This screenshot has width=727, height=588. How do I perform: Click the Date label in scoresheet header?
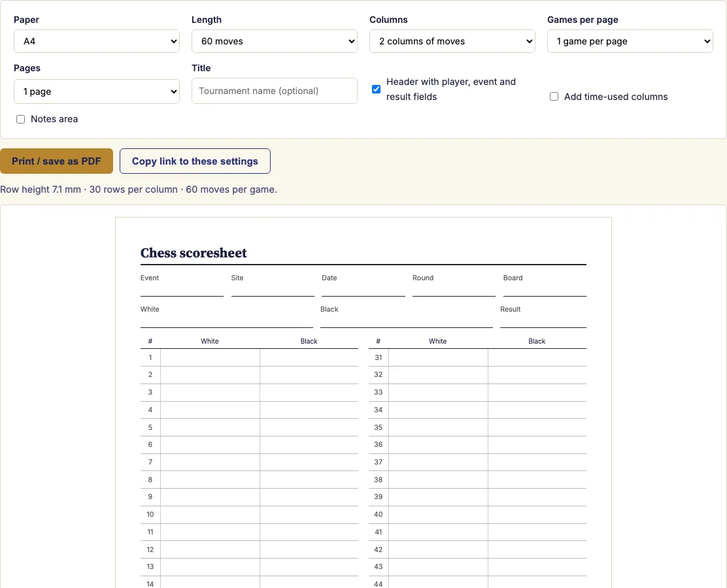[330, 278]
